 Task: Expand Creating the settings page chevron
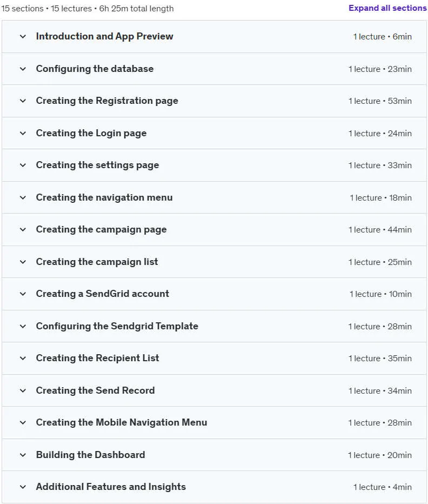coord(23,165)
